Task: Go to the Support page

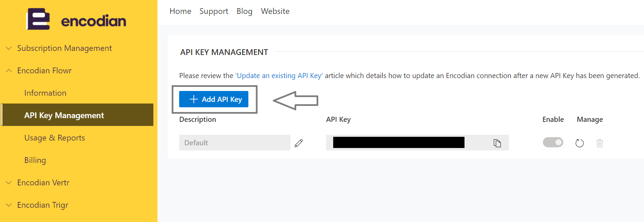Action: pos(214,11)
